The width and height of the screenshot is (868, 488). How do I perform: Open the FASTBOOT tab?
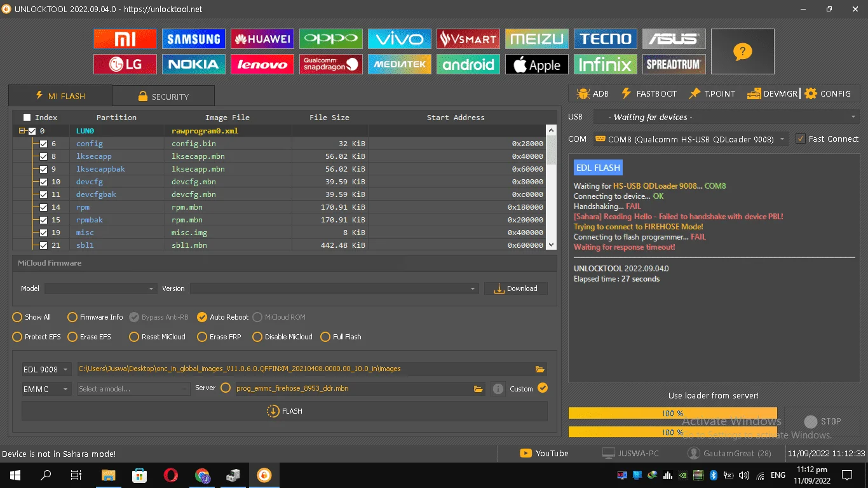pos(649,93)
